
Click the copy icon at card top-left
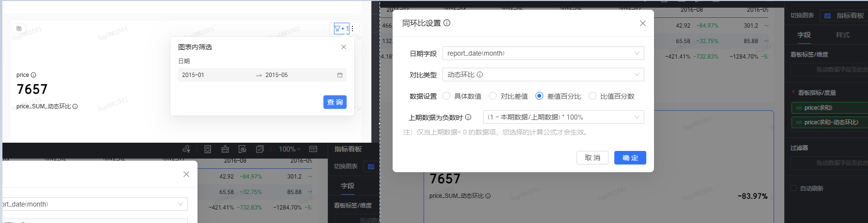tap(19, 29)
